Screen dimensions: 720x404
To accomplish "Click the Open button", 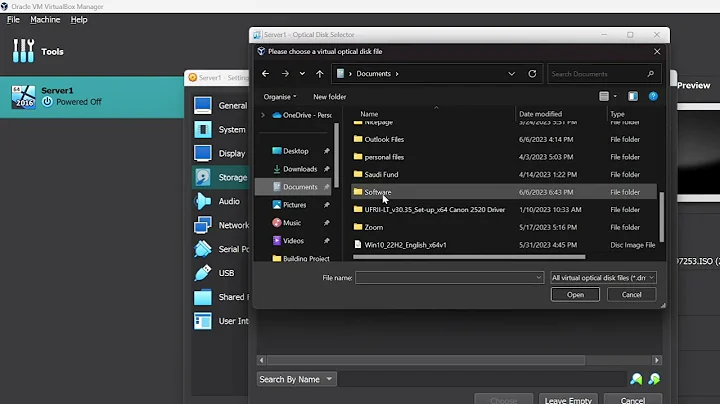I will (x=575, y=295).
